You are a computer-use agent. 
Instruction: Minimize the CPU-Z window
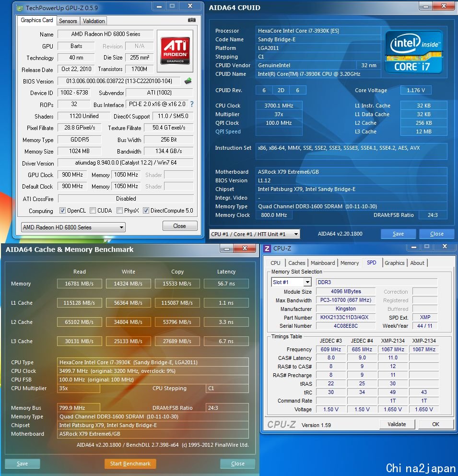click(413, 247)
